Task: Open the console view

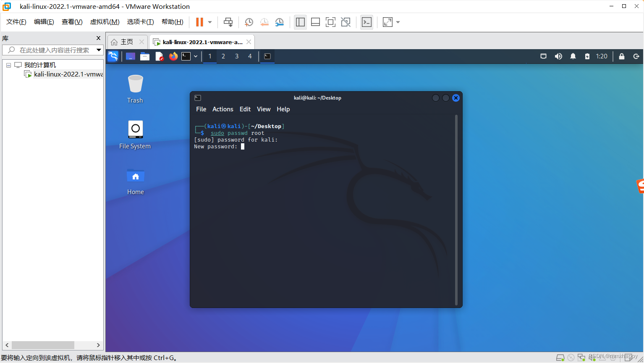Action: (367, 22)
